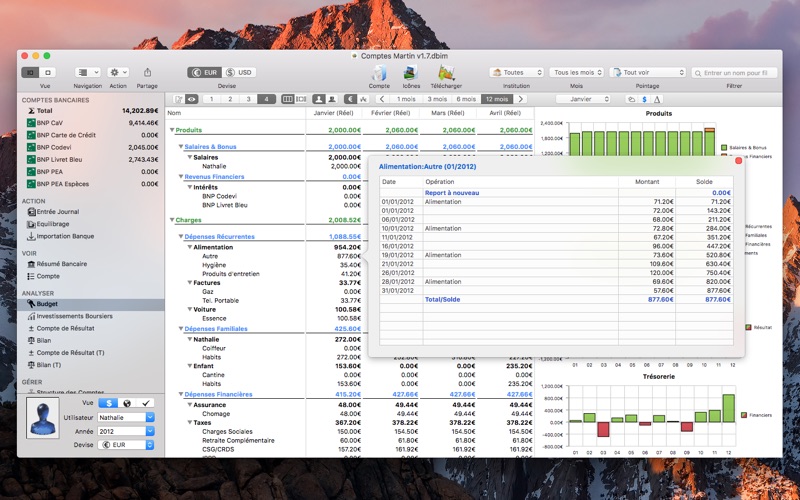
Task: Click the filter name search field
Action: 734,72
